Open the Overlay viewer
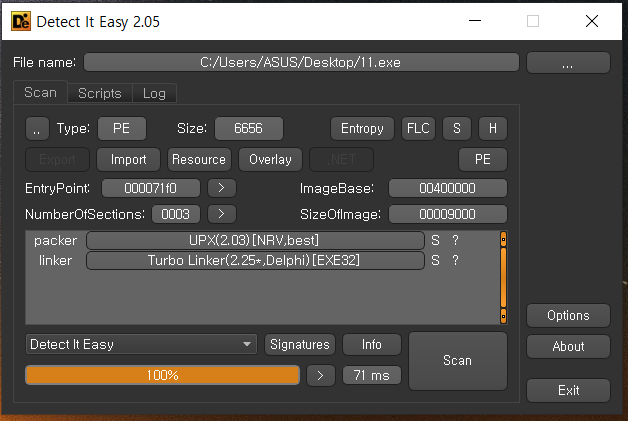628x421 pixels. point(270,159)
